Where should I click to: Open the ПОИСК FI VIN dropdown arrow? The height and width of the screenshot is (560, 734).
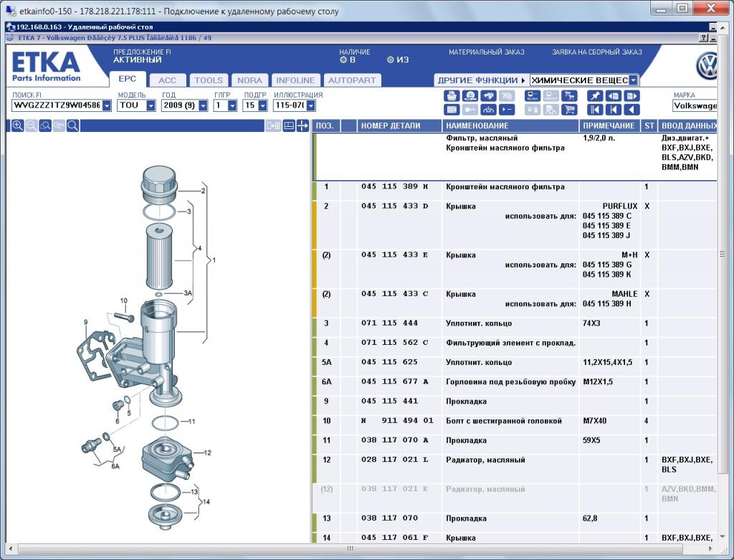tap(107, 105)
